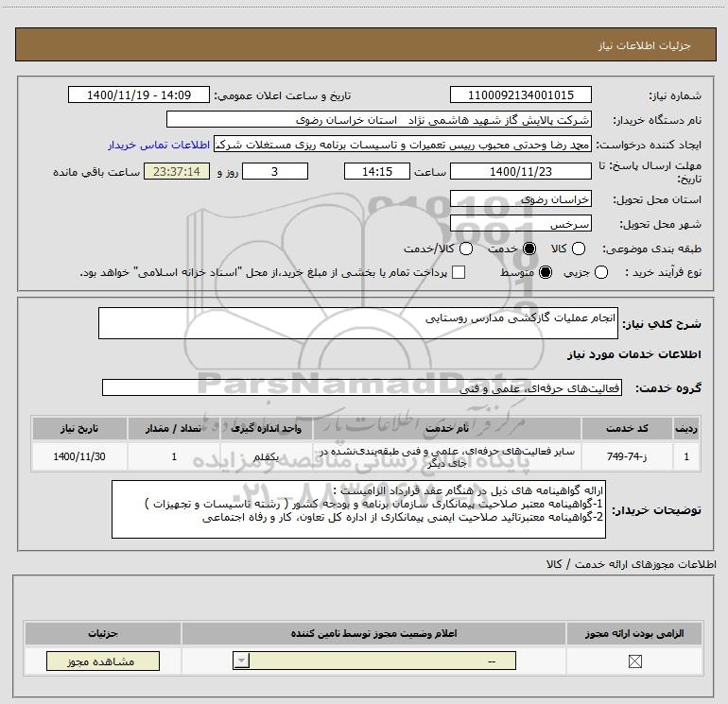Click the کد خدمت column header
The width and height of the screenshot is (728, 704).
pos(627,428)
